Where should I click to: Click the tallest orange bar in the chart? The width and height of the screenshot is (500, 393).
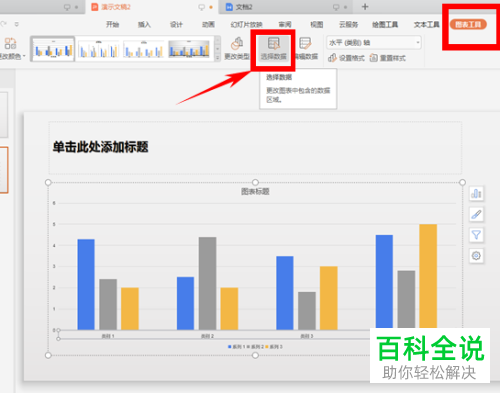click(x=428, y=277)
